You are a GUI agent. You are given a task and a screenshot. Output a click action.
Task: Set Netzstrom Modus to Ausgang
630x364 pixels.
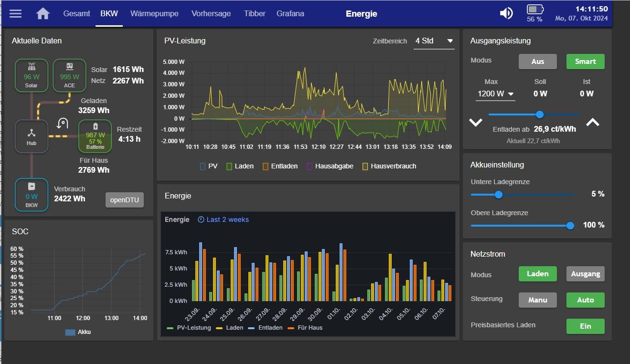tap(586, 274)
